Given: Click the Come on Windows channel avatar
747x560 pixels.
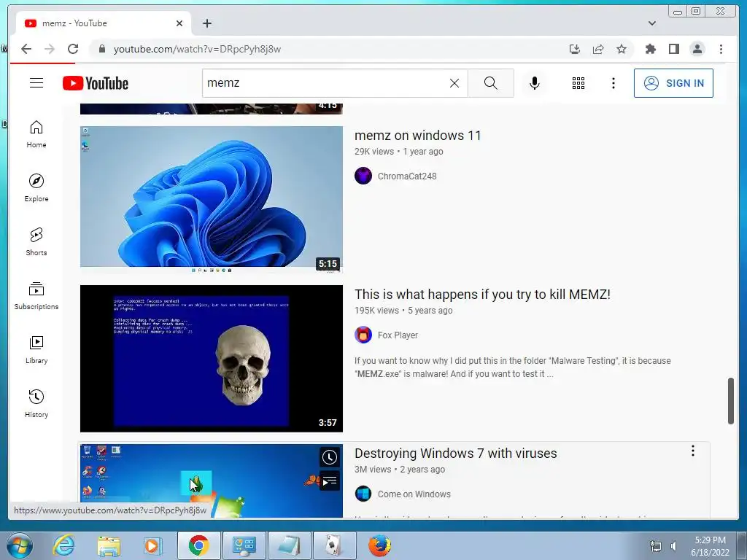Looking at the screenshot, I should 363,494.
